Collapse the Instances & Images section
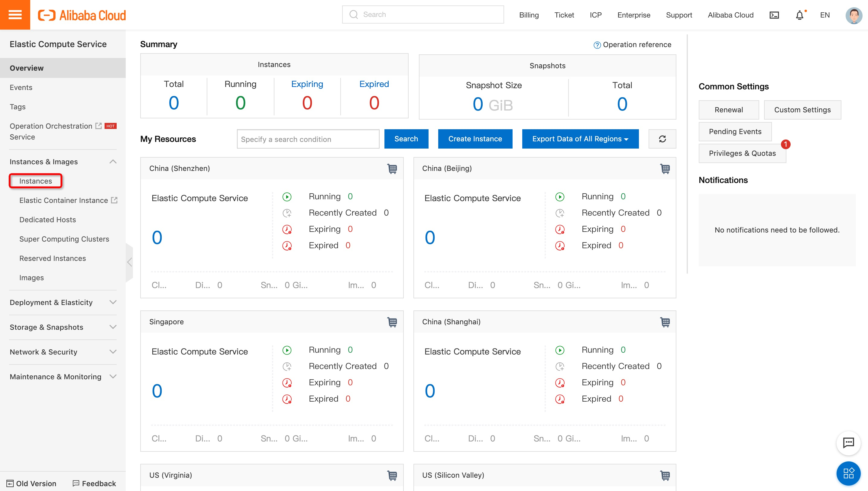Screen dimensions: 868x491 (113, 162)
